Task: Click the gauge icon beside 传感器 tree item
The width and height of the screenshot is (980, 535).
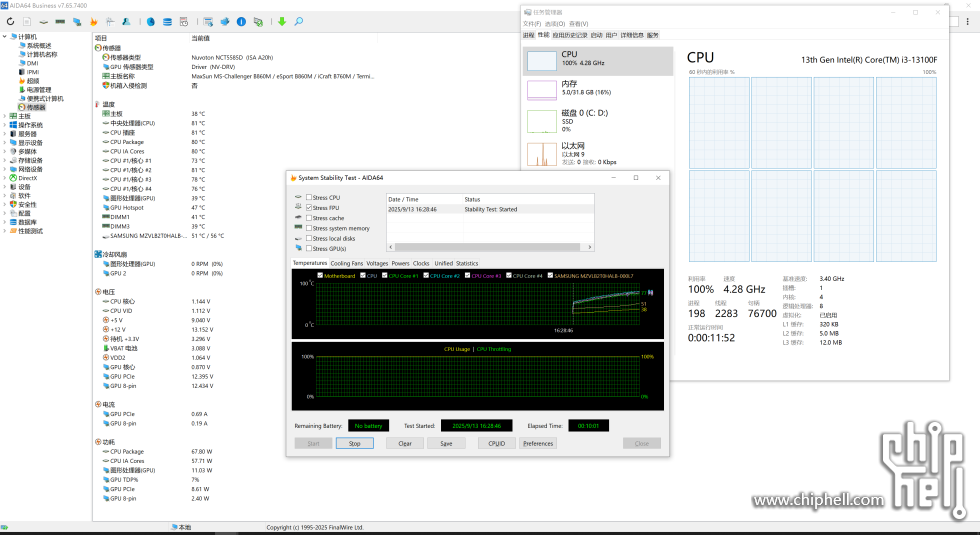Action: click(22, 108)
